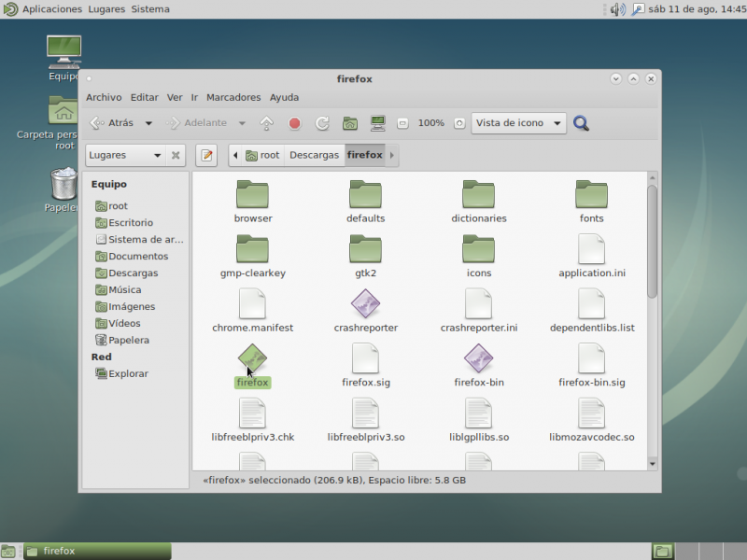
Task: Select Documentos in the sidebar
Action: (x=137, y=256)
